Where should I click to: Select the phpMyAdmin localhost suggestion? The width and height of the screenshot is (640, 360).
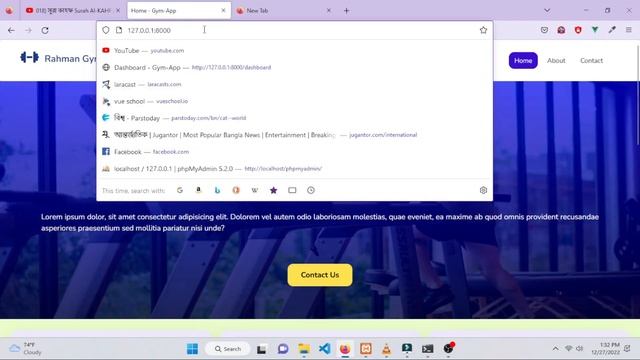tap(294, 169)
